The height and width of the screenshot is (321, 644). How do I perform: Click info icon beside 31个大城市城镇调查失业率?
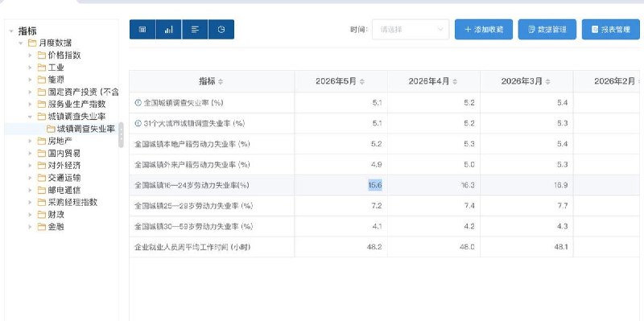pyautogui.click(x=138, y=123)
